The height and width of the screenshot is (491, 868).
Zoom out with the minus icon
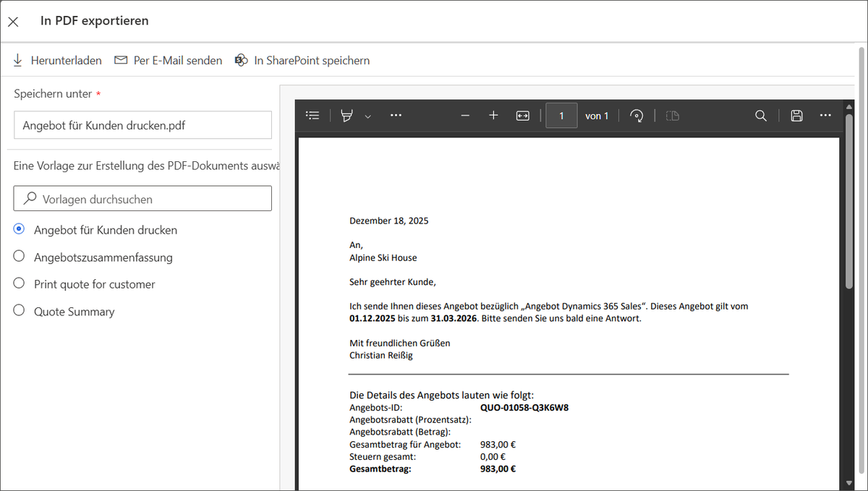[465, 116]
